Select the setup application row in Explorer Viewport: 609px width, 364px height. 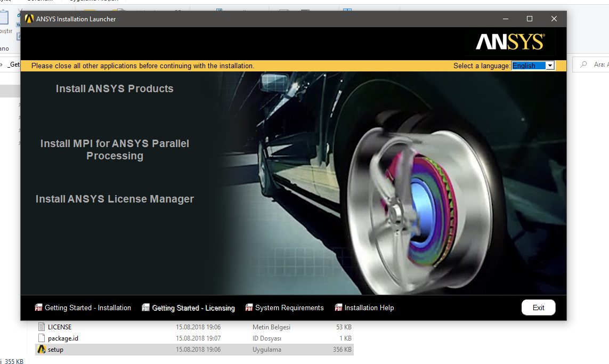[194, 350]
